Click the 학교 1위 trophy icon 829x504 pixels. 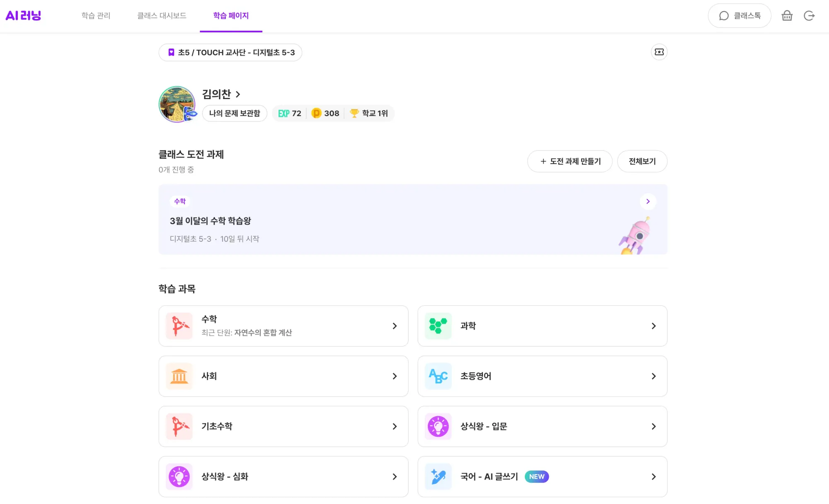click(354, 113)
